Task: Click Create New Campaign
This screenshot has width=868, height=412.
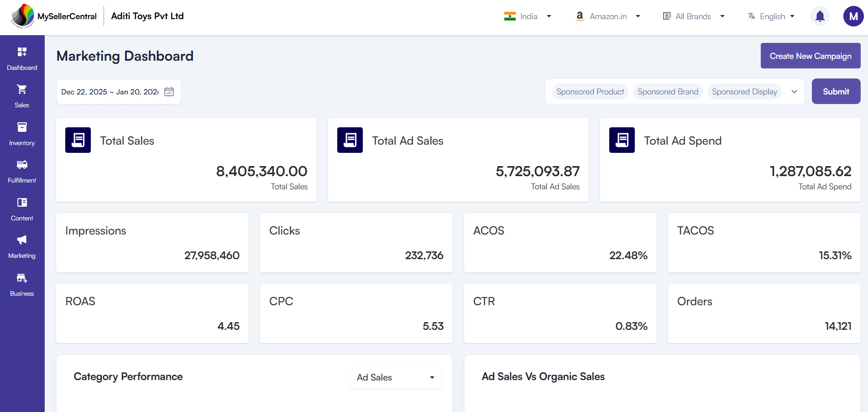Action: (x=810, y=55)
